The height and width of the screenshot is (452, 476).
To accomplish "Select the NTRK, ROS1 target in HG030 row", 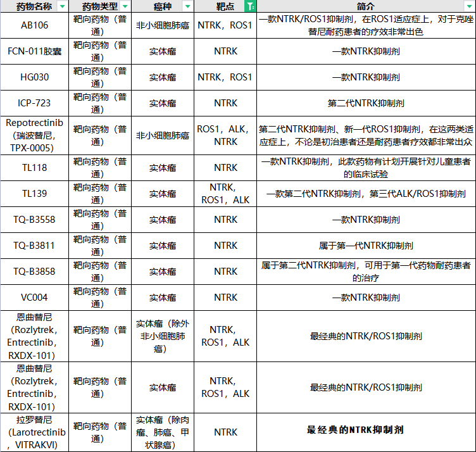I will tap(225, 77).
